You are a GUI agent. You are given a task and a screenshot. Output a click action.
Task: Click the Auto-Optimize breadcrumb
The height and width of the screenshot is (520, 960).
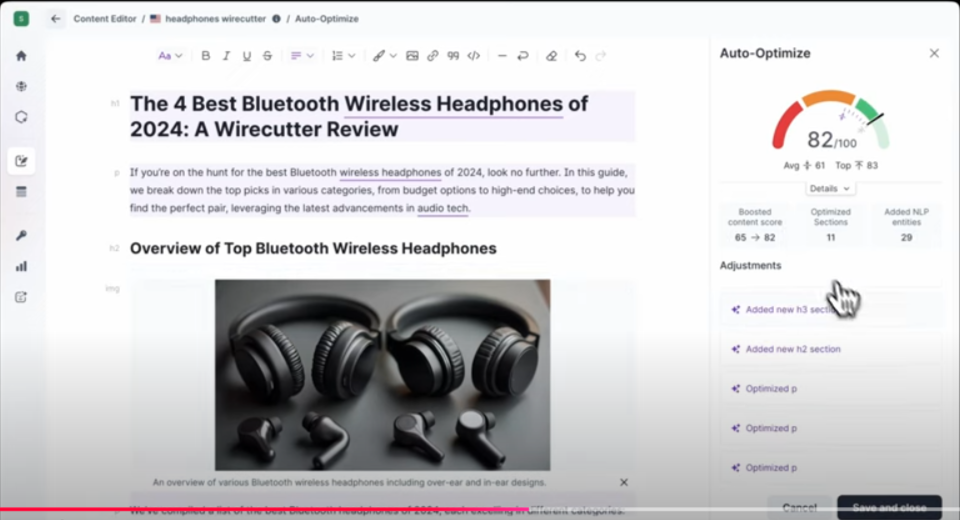pos(327,19)
